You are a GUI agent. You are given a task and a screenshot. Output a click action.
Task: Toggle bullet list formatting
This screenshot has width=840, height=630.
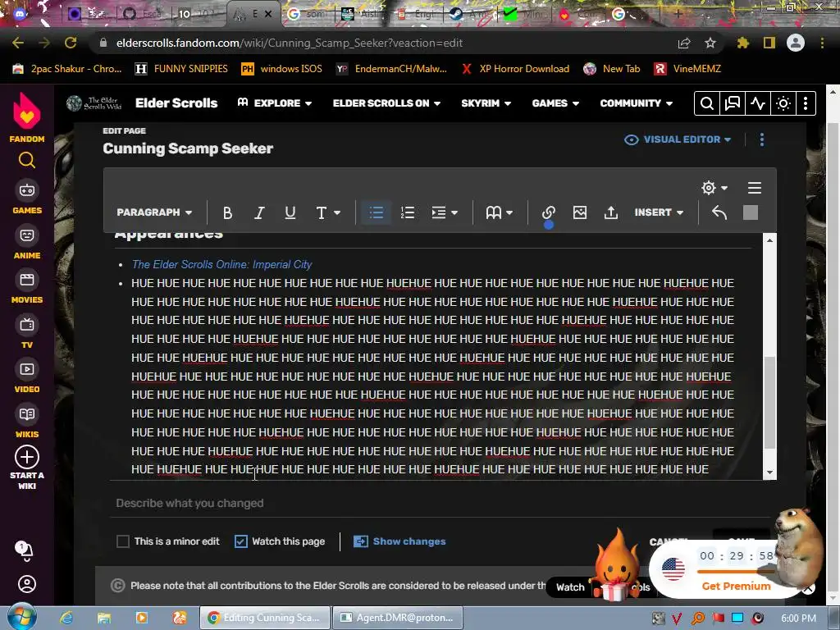point(377,212)
